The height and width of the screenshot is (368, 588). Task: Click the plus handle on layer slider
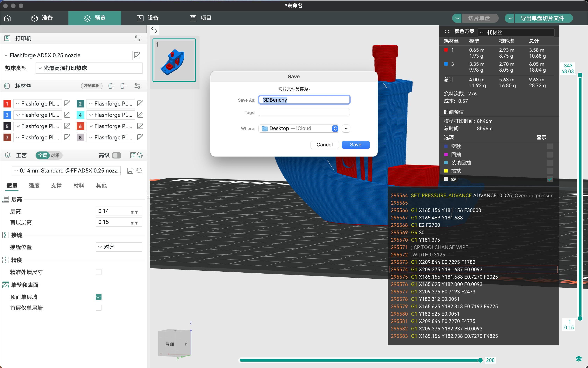[580, 75]
